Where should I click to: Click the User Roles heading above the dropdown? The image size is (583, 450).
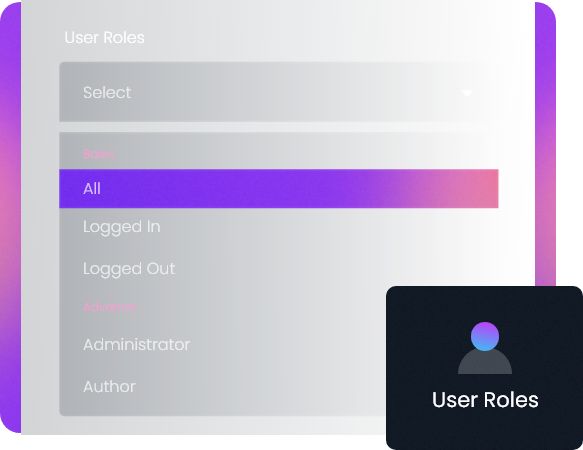[x=104, y=38]
